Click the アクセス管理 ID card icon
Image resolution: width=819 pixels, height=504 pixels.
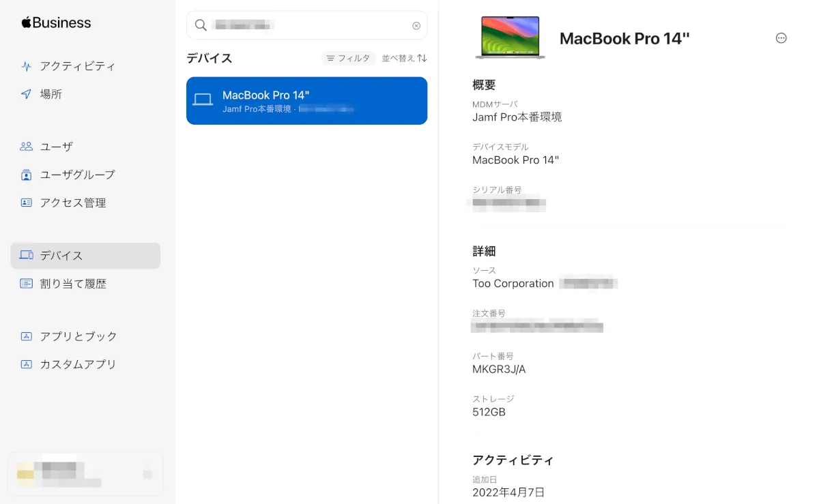[x=26, y=203]
